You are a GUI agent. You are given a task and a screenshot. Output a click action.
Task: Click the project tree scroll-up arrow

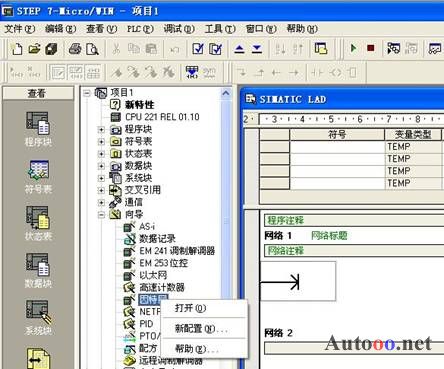226,93
